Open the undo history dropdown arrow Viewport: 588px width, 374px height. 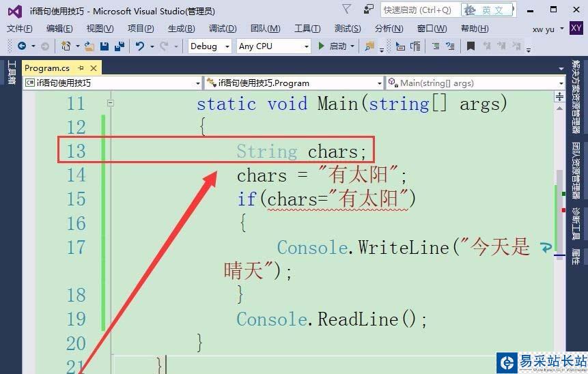152,46
